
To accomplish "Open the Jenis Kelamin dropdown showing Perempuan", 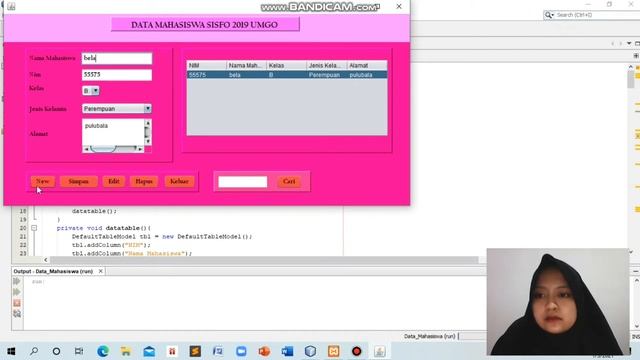I will (x=117, y=109).
